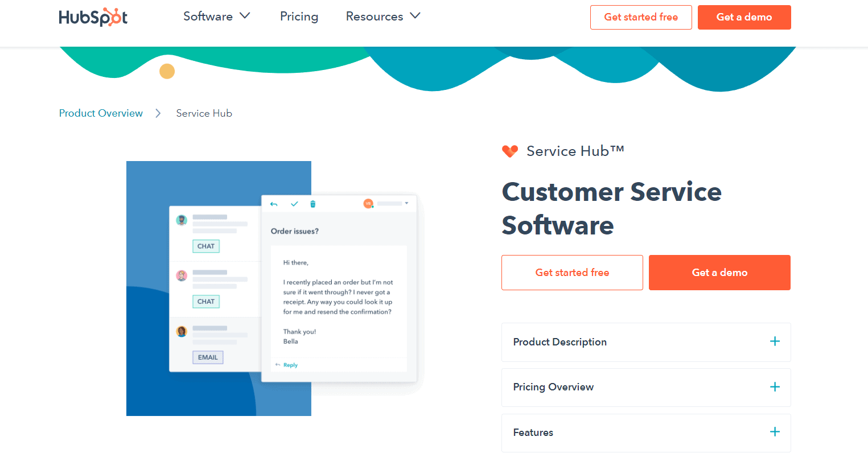Click the orange heart Service Hub icon
The height and width of the screenshot is (453, 868).
tap(510, 151)
